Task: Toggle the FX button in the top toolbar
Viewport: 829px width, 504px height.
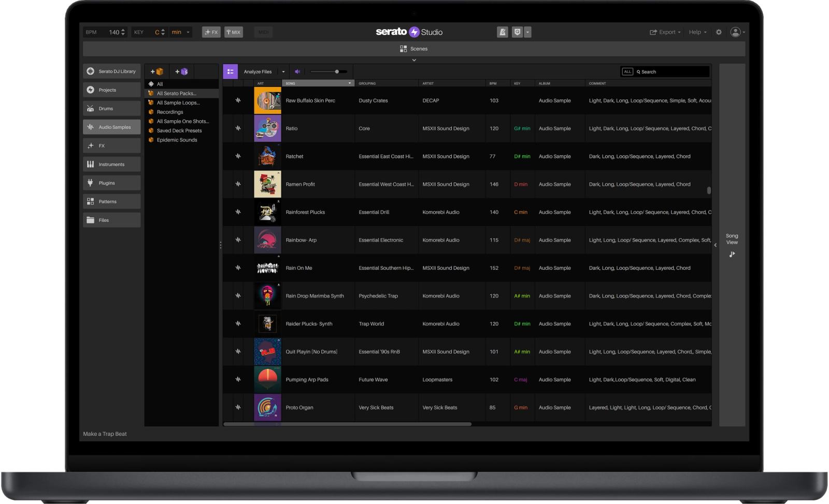Action: tap(211, 32)
